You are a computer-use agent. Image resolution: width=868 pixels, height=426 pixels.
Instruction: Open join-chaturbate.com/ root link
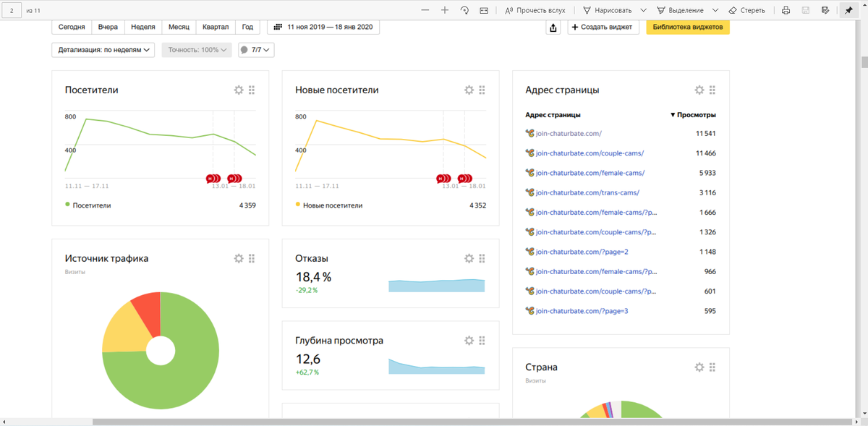(x=569, y=133)
